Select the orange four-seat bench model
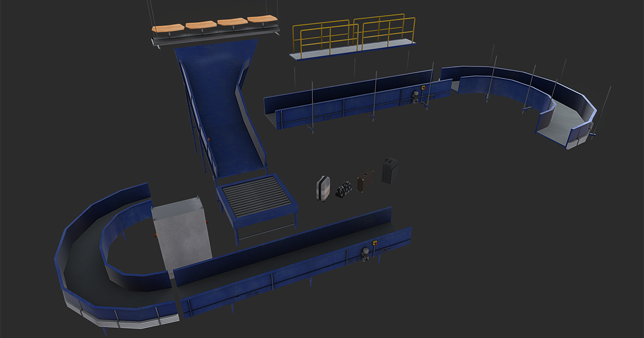 216,31
